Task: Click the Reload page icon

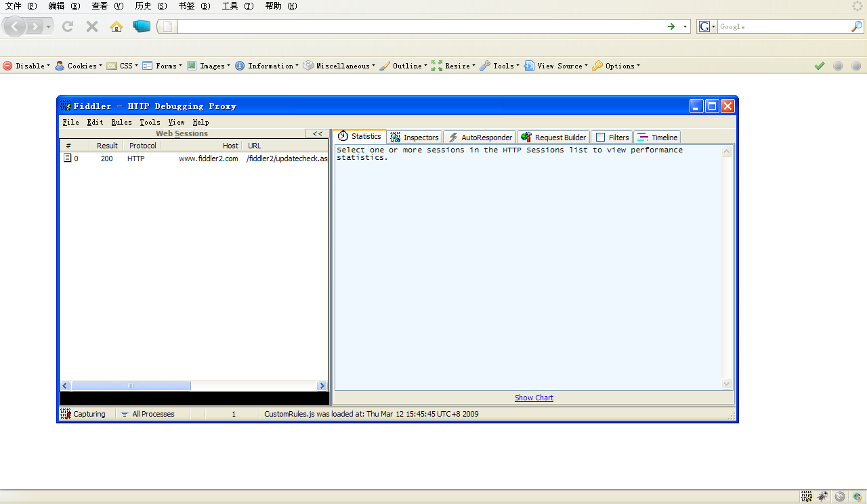Action: click(67, 26)
